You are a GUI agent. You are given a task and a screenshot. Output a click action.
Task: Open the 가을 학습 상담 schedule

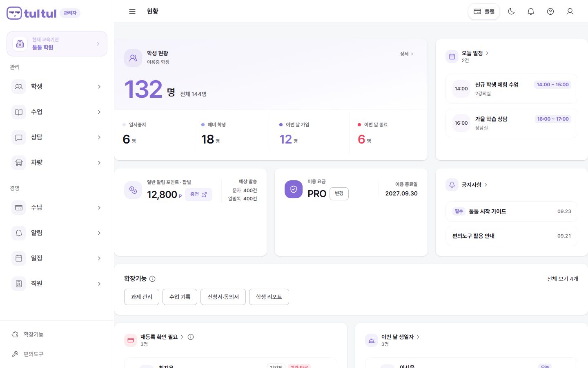click(x=512, y=123)
